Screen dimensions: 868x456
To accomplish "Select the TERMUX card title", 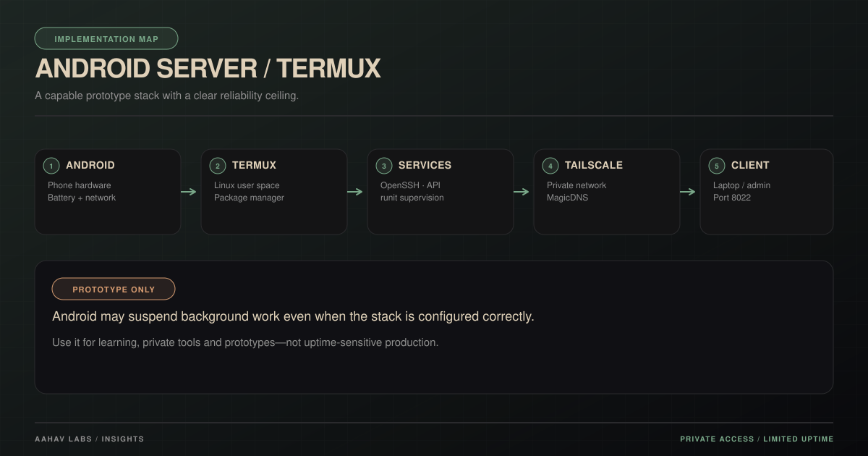I will click(254, 165).
